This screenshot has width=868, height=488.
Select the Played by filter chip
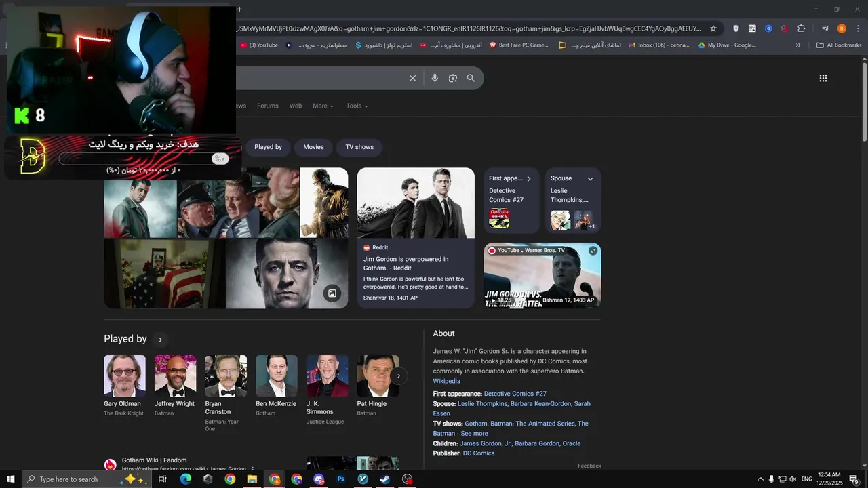pos(268,147)
